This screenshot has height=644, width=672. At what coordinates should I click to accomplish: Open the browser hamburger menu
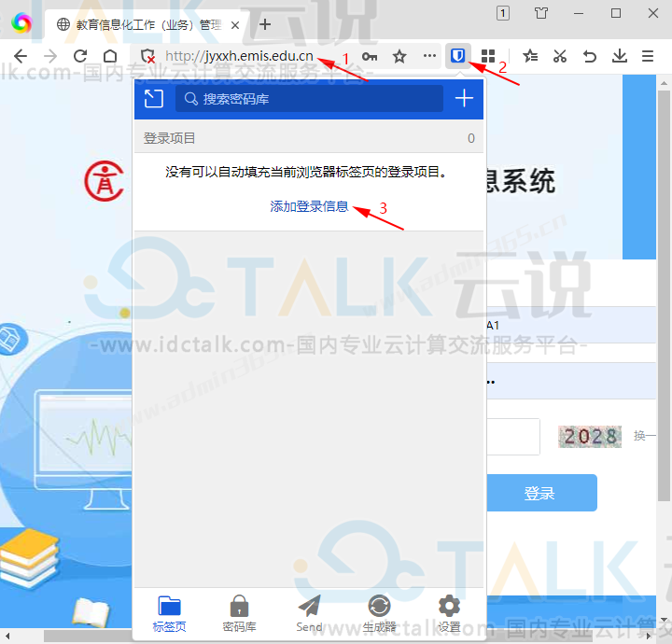(648, 56)
